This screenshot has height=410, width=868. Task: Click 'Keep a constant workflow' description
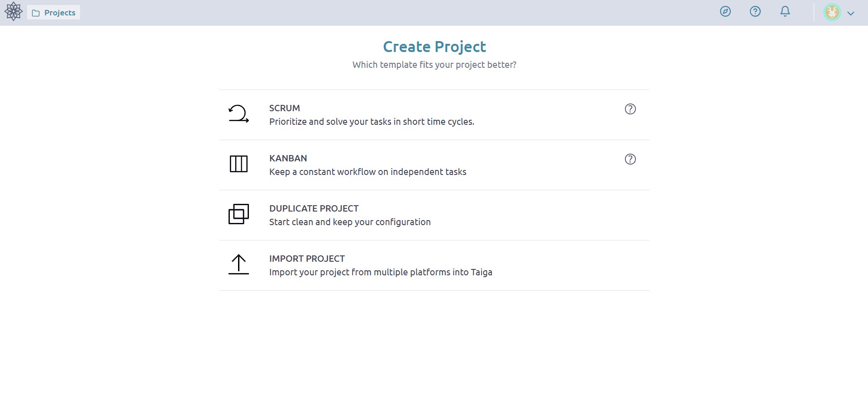coord(367,172)
